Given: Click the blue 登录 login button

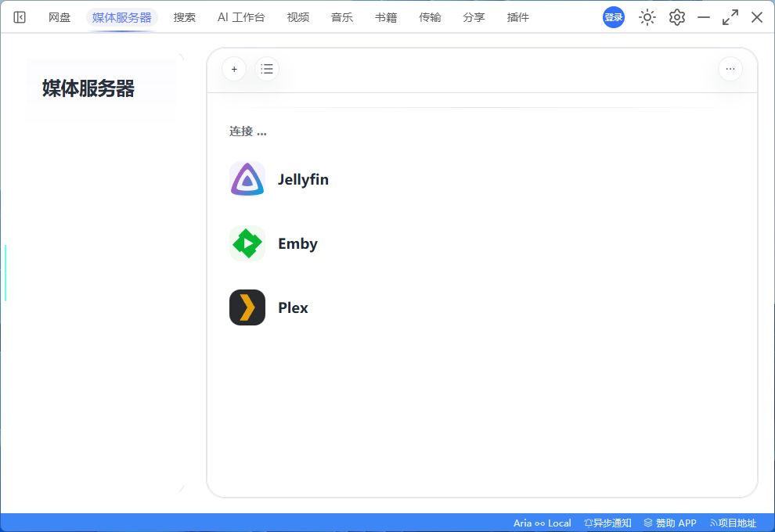Looking at the screenshot, I should (x=614, y=17).
